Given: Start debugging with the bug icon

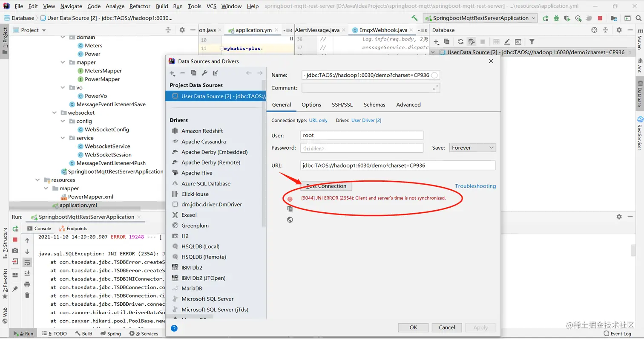Looking at the screenshot, I should click(x=556, y=18).
